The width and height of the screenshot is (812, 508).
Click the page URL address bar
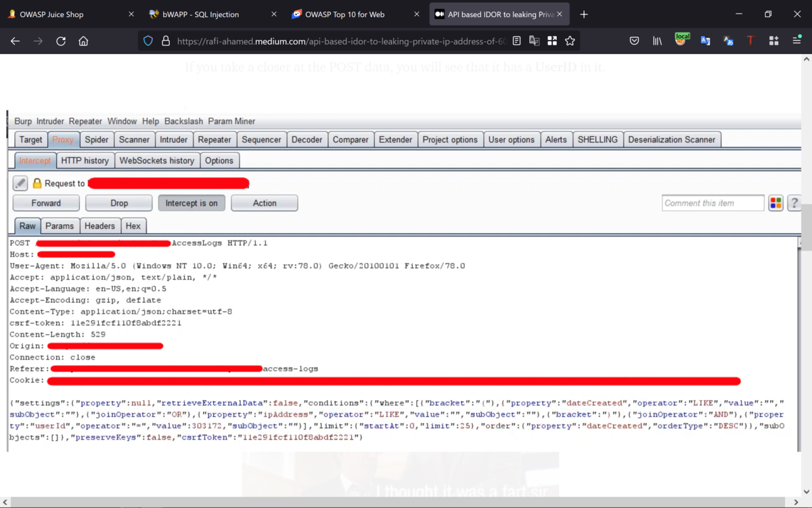tap(341, 41)
